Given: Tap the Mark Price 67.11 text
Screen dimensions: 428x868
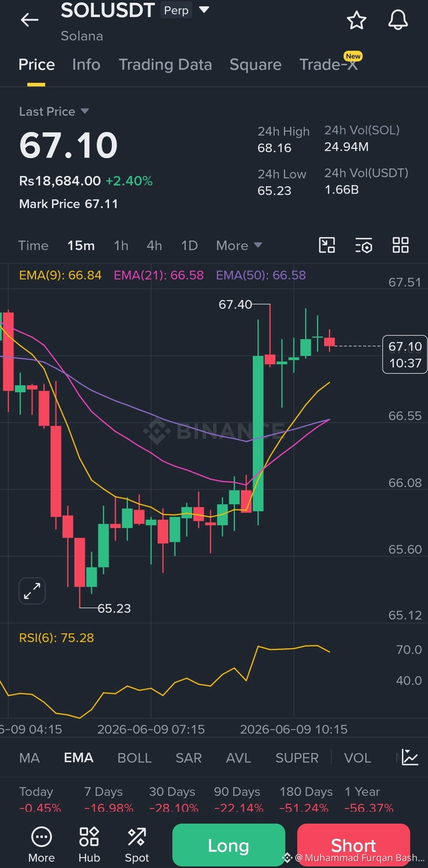Looking at the screenshot, I should 69,204.
